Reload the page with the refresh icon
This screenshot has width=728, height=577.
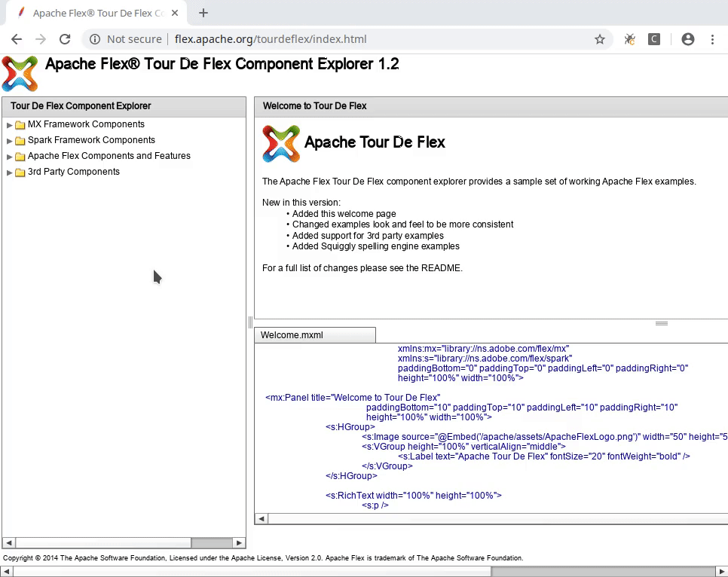(x=65, y=39)
